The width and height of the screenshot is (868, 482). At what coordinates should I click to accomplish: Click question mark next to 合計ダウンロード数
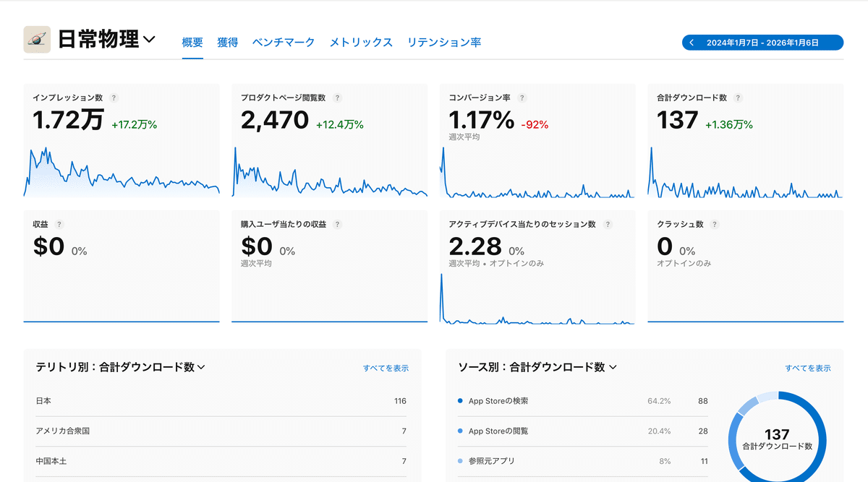click(x=737, y=98)
